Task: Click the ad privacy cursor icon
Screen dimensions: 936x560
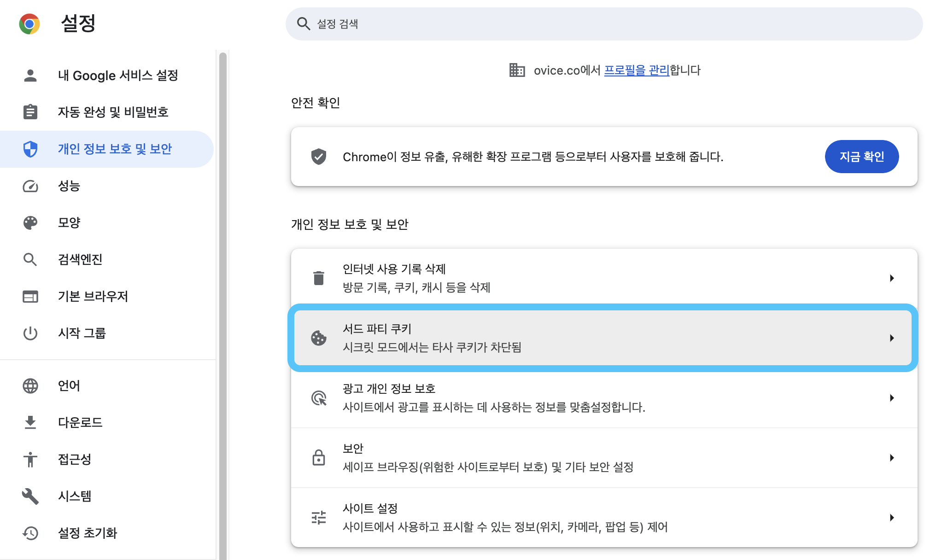Action: pos(319,398)
